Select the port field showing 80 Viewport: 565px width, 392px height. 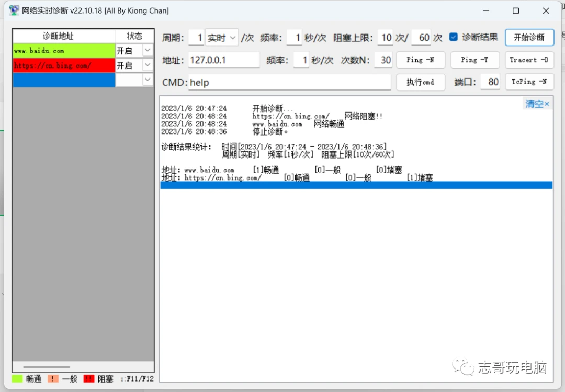click(x=491, y=82)
